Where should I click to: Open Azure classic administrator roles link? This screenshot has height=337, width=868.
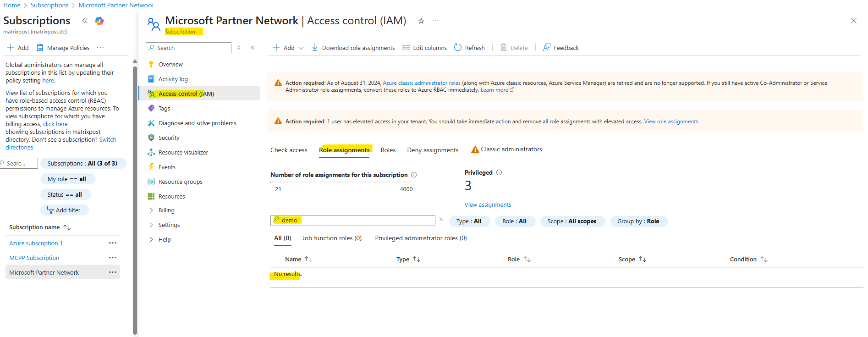[422, 83]
